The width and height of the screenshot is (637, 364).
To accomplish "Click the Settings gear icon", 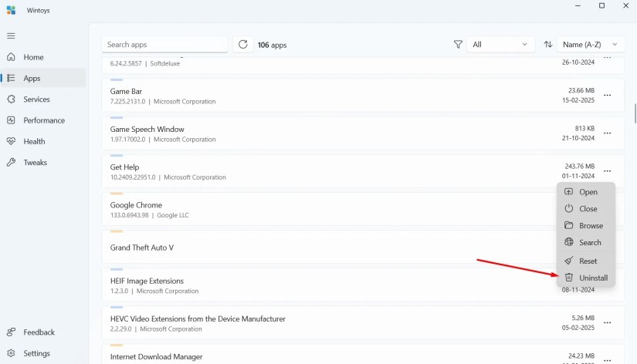I will [x=11, y=353].
